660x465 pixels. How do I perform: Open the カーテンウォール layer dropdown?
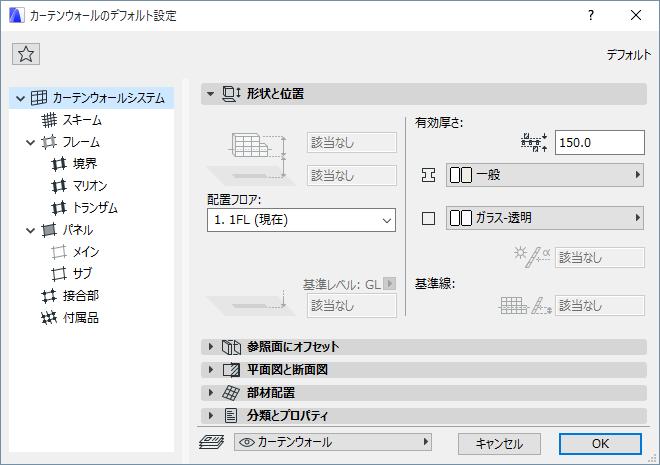click(x=333, y=442)
